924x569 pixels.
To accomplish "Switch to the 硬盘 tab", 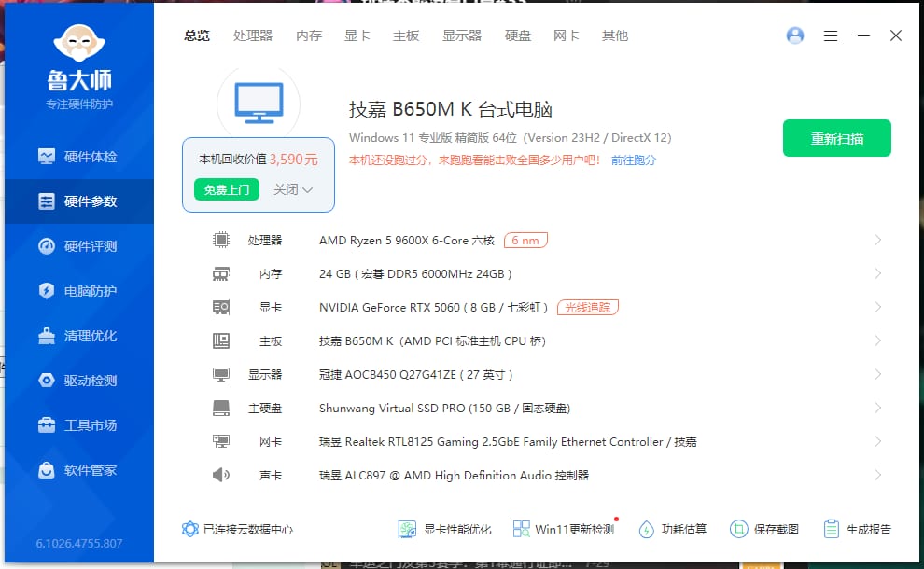I will click(x=518, y=36).
